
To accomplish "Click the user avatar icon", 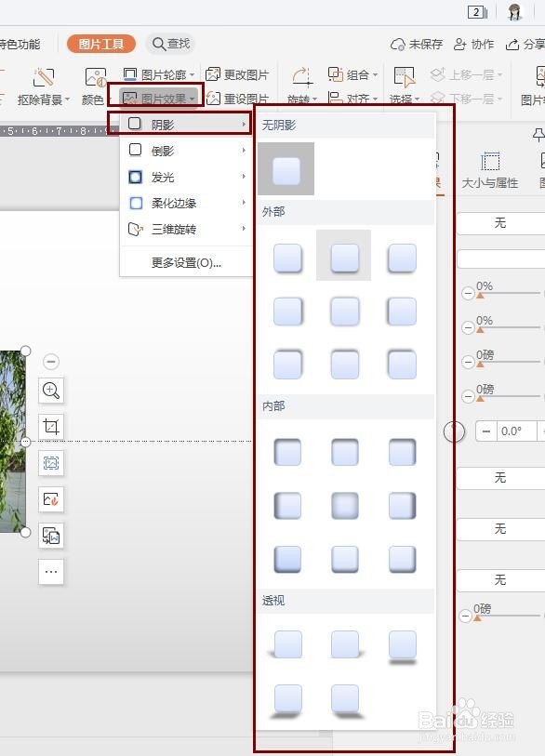I will click(515, 11).
